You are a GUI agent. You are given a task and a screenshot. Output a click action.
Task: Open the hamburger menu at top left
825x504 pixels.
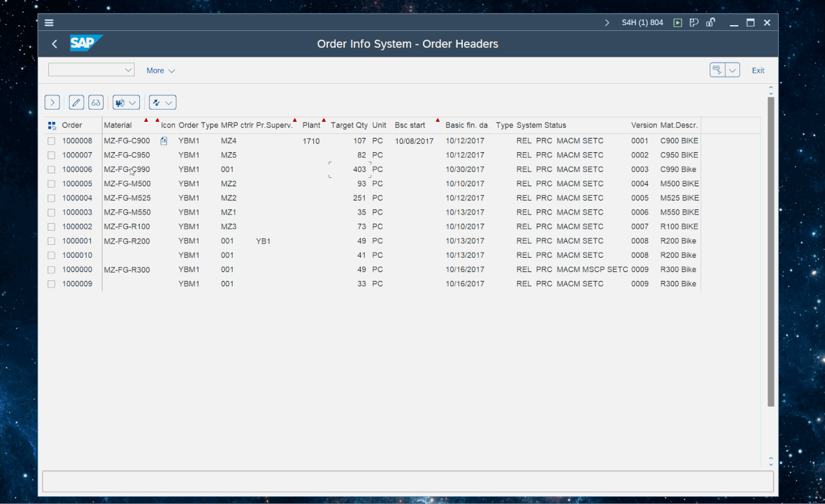click(x=49, y=23)
